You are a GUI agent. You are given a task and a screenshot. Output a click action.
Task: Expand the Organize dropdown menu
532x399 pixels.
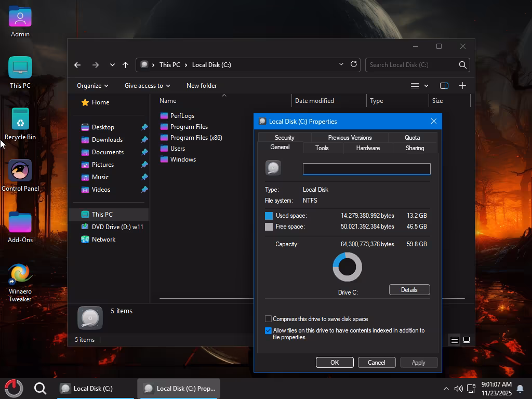pos(92,86)
